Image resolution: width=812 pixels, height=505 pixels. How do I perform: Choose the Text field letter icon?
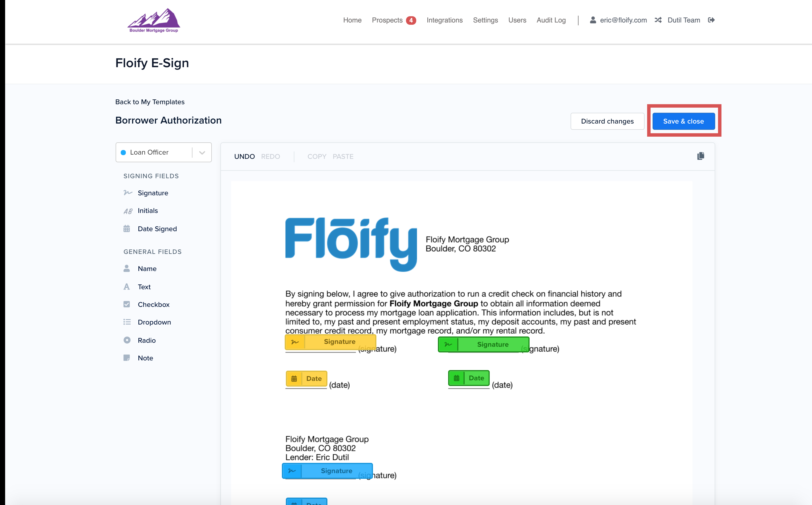click(x=127, y=287)
